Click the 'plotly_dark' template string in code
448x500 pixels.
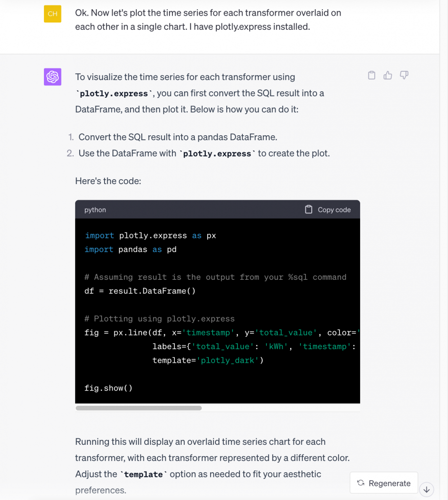(228, 360)
